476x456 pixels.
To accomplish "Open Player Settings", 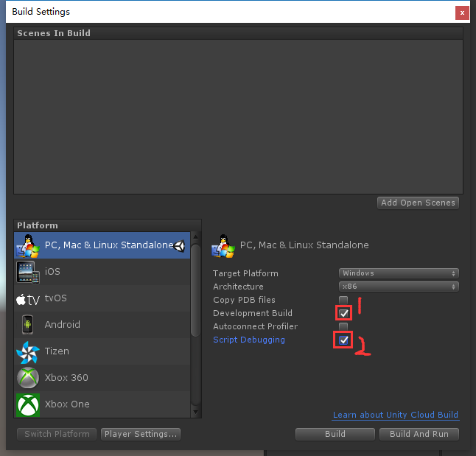I will [141, 434].
